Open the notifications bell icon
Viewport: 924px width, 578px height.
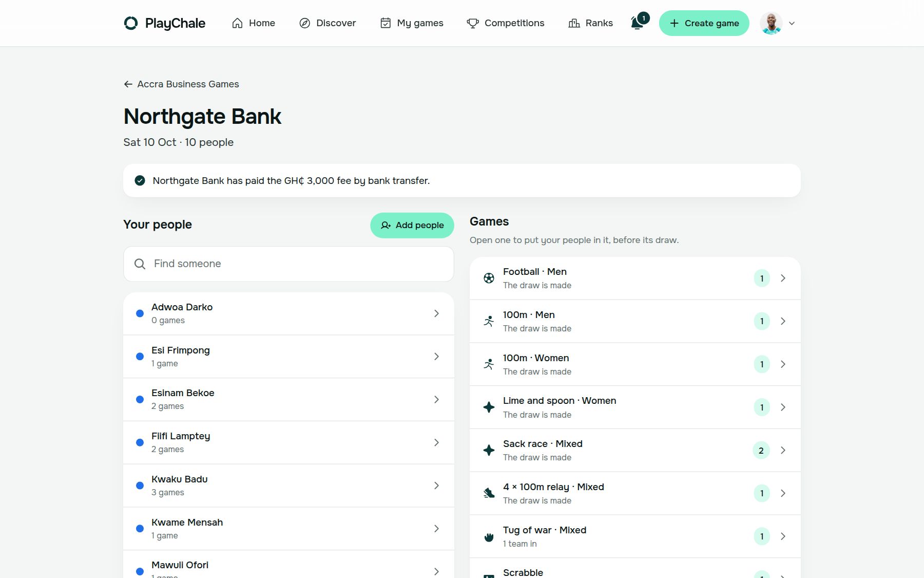(x=637, y=23)
